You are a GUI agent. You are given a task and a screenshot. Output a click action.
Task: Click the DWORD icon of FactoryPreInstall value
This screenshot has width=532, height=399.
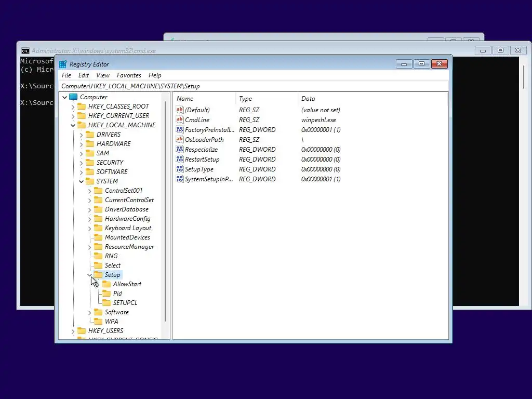click(179, 129)
